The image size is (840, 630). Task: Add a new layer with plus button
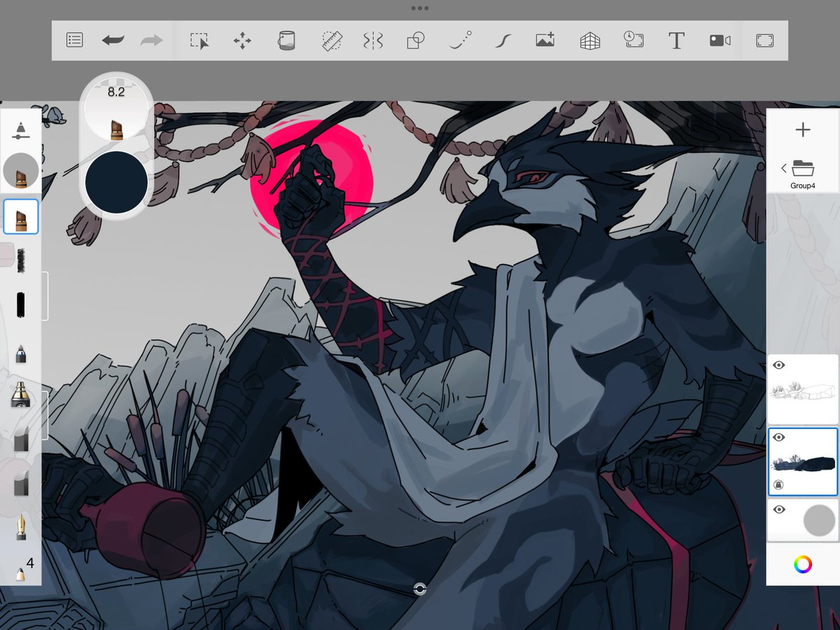point(803,129)
